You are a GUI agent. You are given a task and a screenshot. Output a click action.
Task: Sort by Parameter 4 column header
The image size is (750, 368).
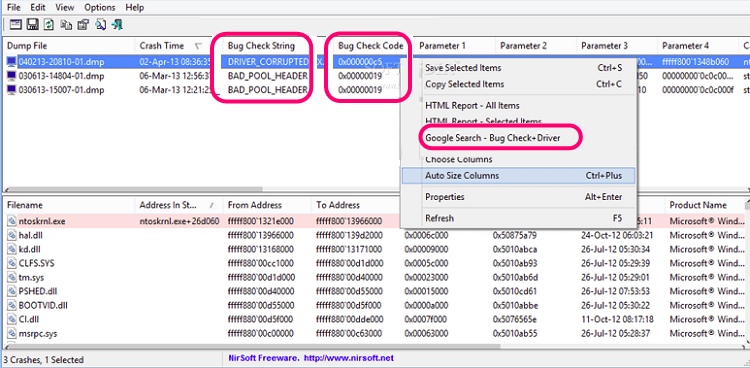point(698,46)
